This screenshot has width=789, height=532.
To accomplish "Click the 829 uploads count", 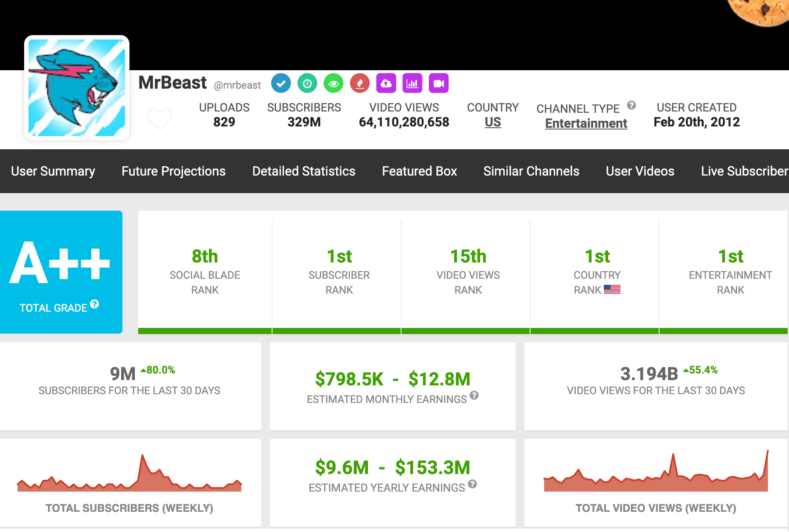I will pos(224,122).
